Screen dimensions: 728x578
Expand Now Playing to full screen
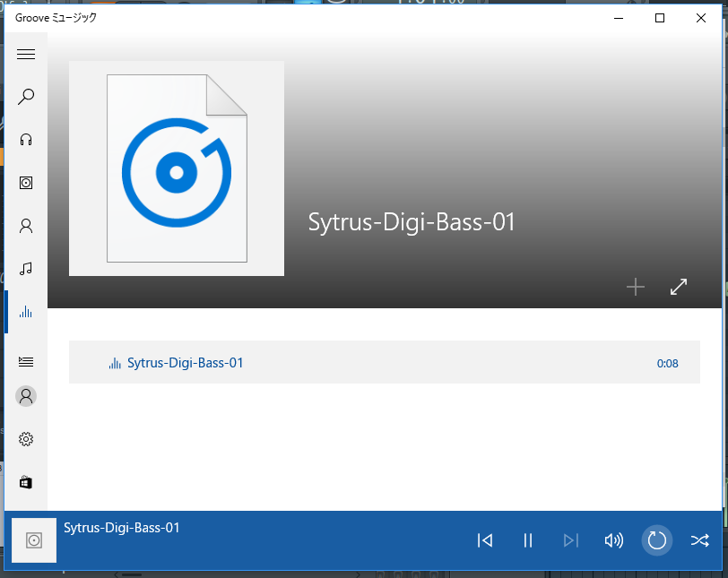pyautogui.click(x=679, y=287)
